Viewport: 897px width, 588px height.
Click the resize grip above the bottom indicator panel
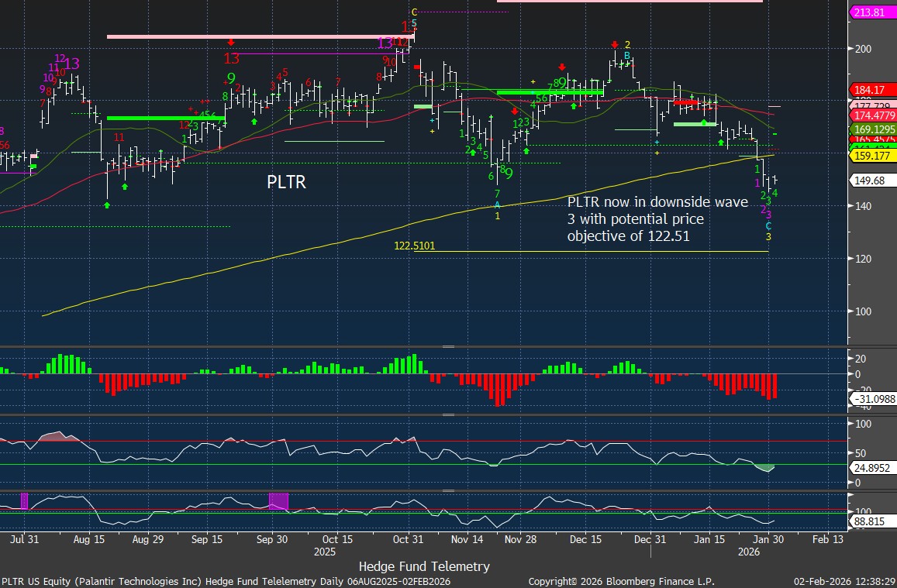(448, 490)
